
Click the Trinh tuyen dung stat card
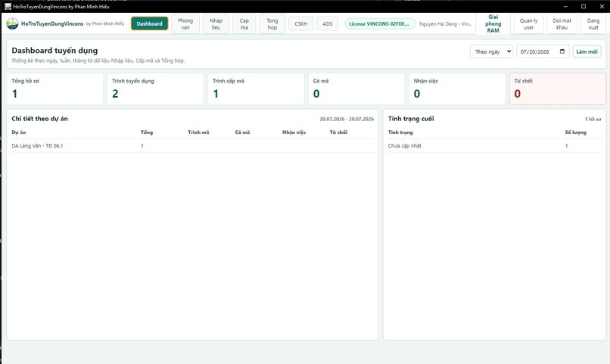point(156,89)
